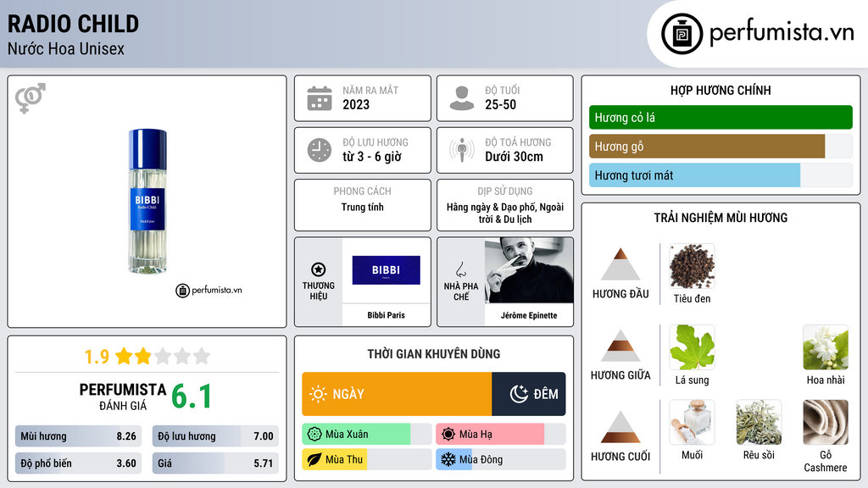Click the Trải nghiệm mùi hương heading
Image resolution: width=868 pixels, height=488 pixels.
coord(721,218)
